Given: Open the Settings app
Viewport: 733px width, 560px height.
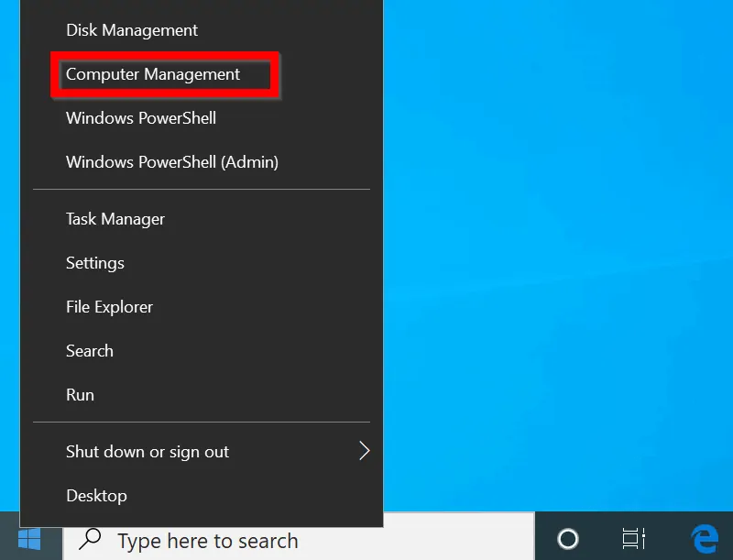Looking at the screenshot, I should tap(94, 263).
